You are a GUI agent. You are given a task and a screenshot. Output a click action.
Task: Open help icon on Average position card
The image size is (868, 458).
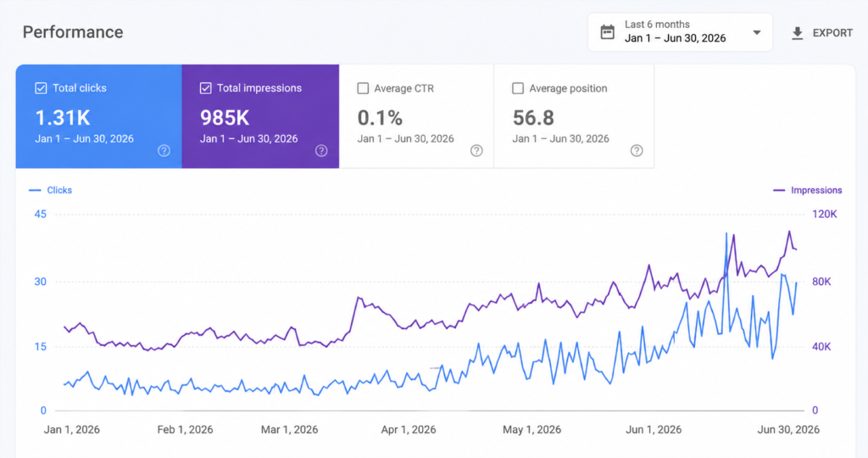point(637,151)
